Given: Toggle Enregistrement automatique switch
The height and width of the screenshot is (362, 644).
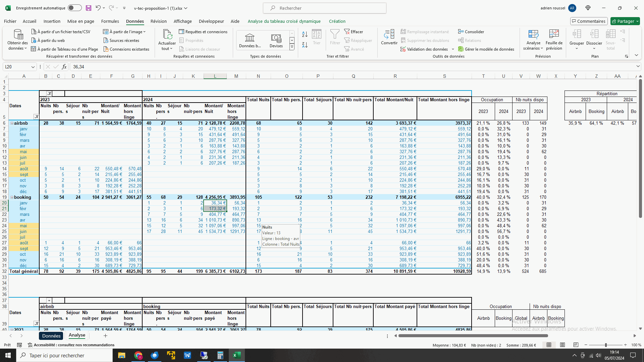Looking at the screenshot, I should (x=74, y=8).
